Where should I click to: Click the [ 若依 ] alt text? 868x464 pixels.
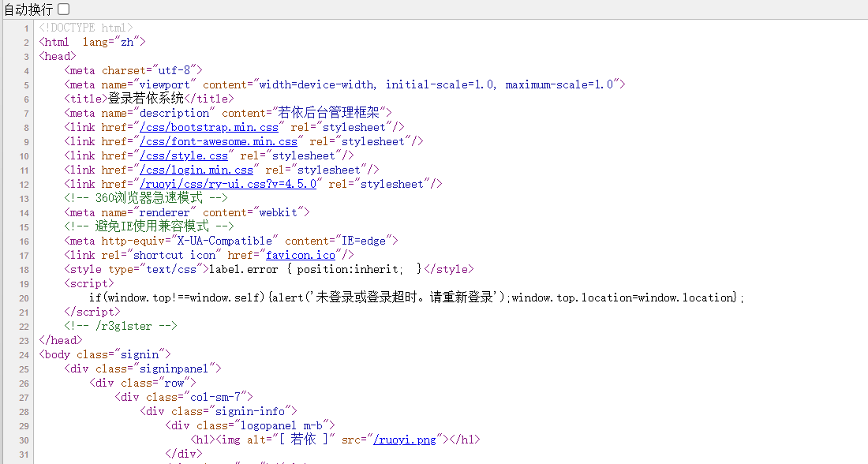tap(303, 440)
